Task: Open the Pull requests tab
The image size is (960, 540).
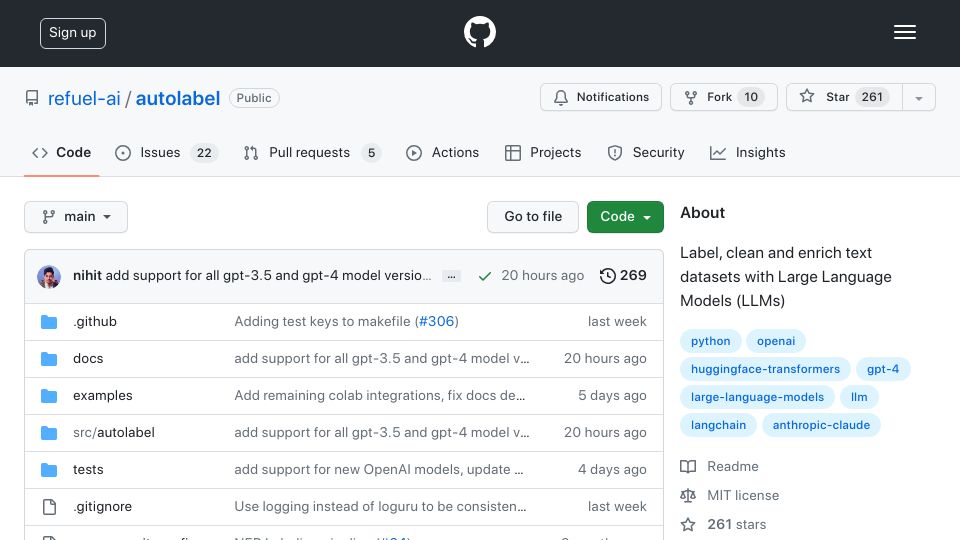Action: coord(311,152)
